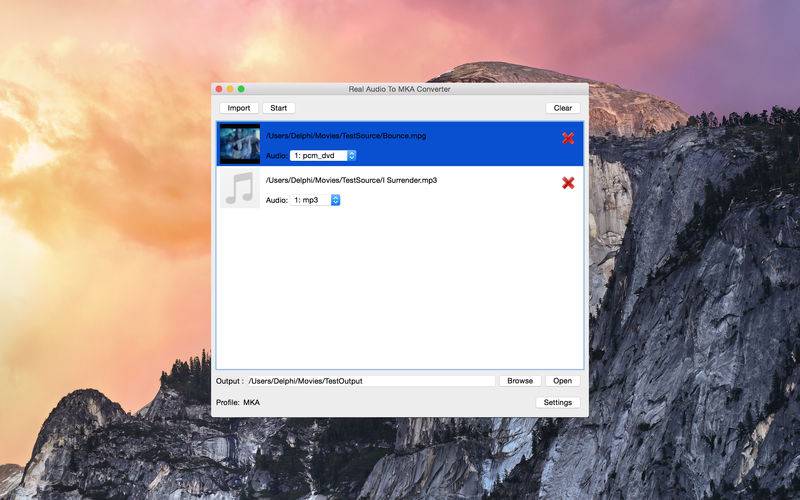The width and height of the screenshot is (800, 500).
Task: Click the Output path field
Action: click(370, 381)
